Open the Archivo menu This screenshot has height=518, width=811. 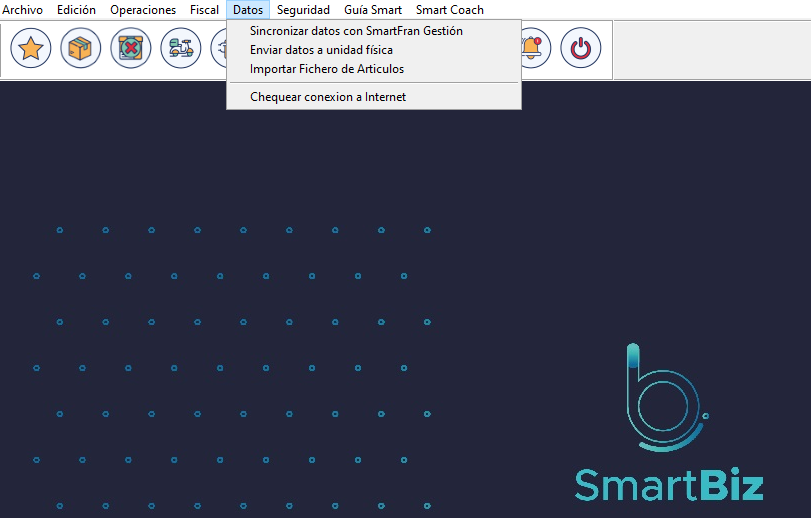coord(23,10)
